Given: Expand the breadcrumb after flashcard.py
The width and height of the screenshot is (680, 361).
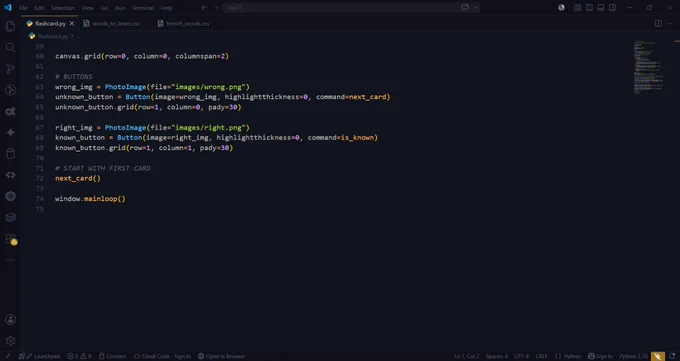Looking at the screenshot, I should click(x=77, y=36).
